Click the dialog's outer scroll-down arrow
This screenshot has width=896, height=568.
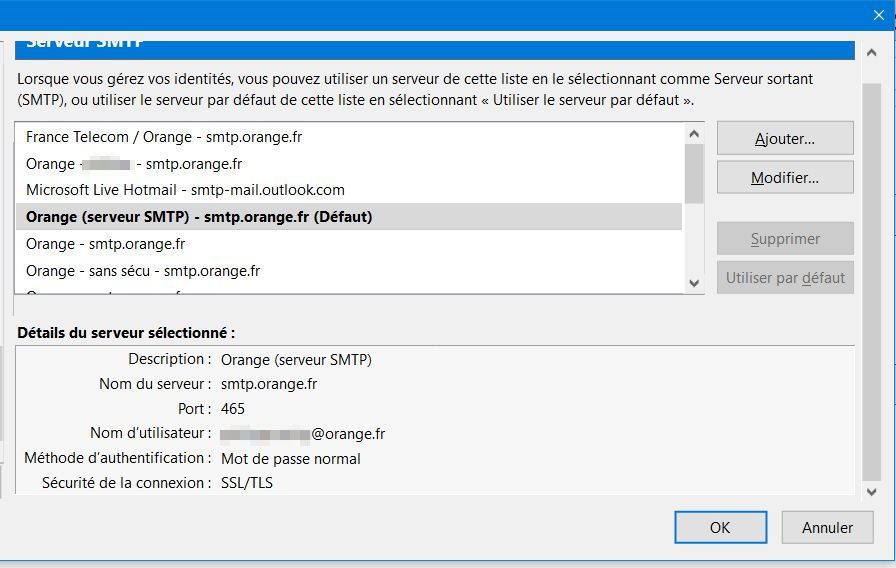[870, 491]
